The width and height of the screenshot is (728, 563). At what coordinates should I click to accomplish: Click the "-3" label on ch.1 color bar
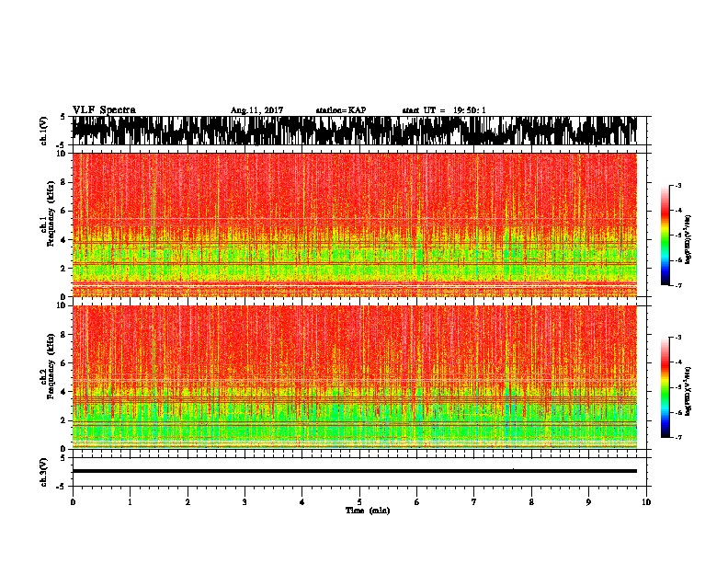677,186
